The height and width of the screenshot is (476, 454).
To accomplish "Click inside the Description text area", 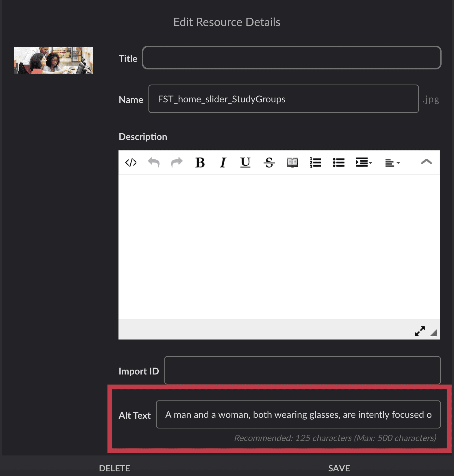I will click(279, 247).
